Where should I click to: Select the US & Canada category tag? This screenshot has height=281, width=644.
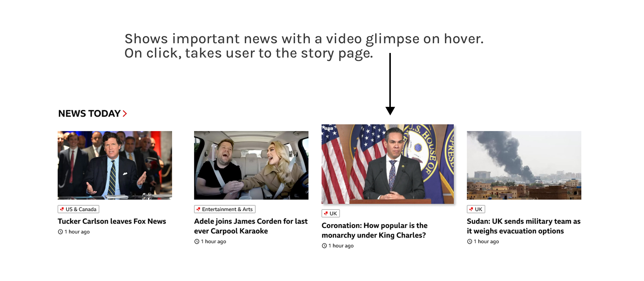pos(78,209)
